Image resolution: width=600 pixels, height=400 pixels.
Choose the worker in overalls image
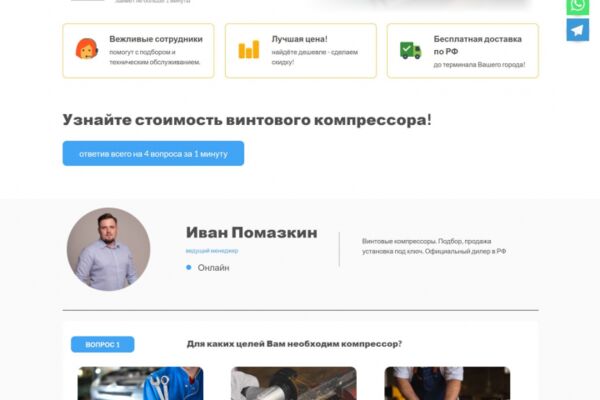447,383
